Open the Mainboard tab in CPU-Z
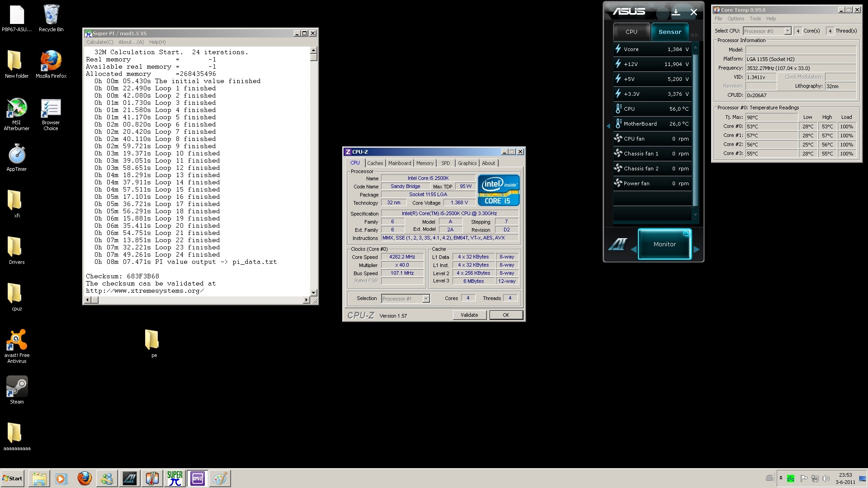Screen dimensions: 868x488 point(400,163)
